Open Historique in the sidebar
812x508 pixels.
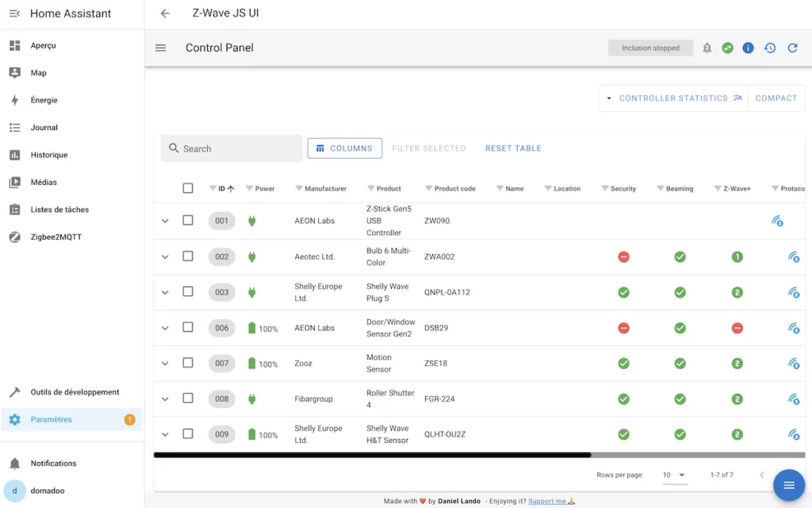click(72, 155)
